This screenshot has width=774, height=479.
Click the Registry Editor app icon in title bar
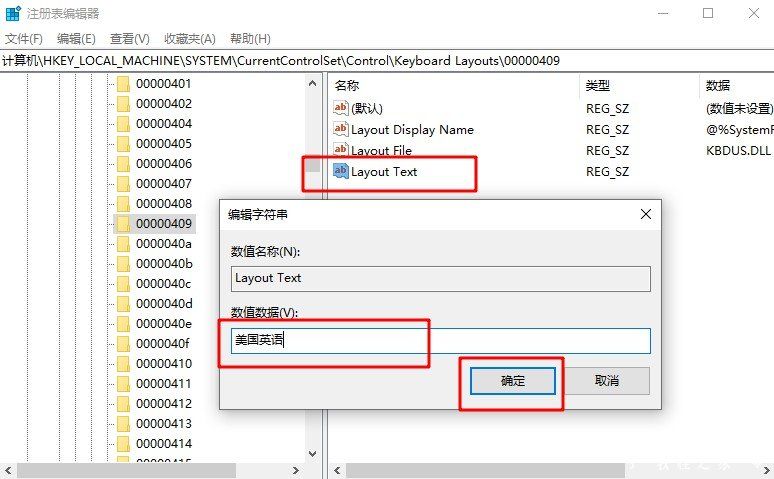click(x=13, y=13)
